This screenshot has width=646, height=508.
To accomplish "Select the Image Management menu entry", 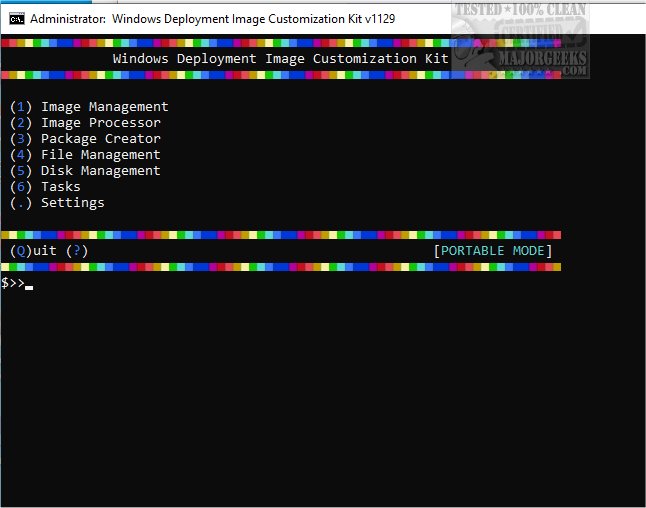I will point(89,107).
